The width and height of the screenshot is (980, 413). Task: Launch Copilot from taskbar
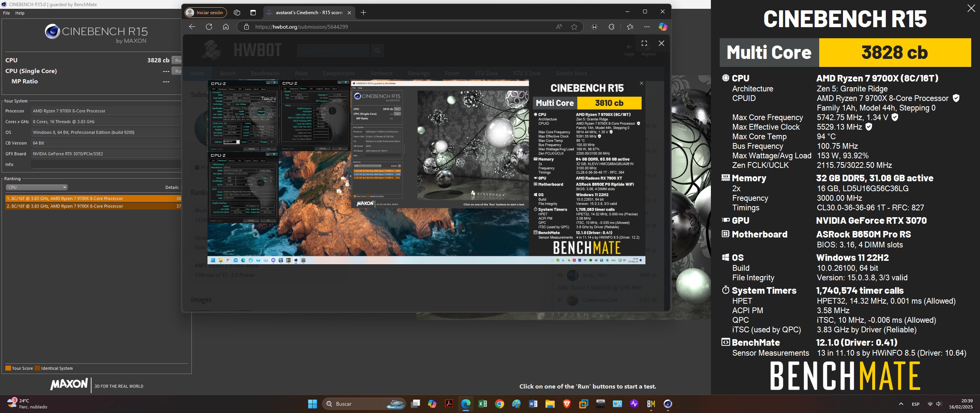coord(432,404)
